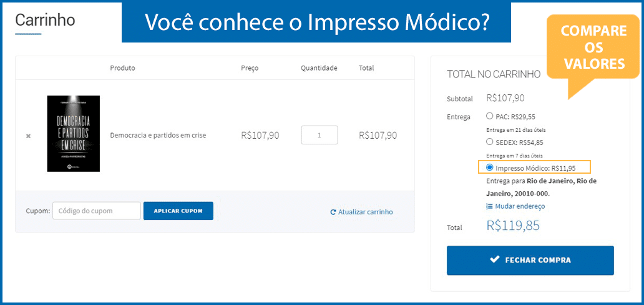644x305 pixels.
Task: Remove item with the x icon
Action: pyautogui.click(x=28, y=136)
